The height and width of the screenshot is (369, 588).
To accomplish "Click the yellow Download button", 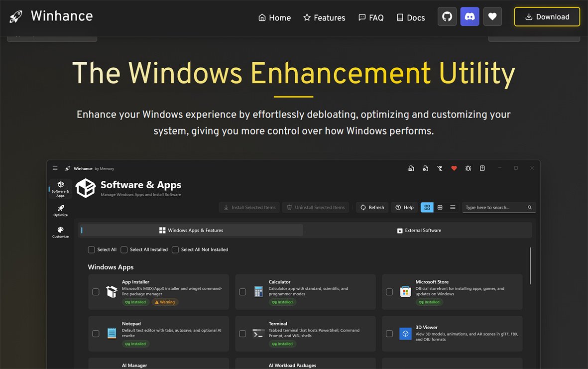I will pos(547,17).
